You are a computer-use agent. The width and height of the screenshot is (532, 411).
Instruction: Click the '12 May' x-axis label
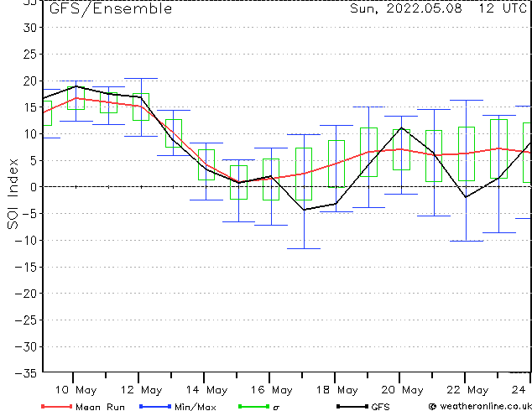pyautogui.click(x=142, y=390)
